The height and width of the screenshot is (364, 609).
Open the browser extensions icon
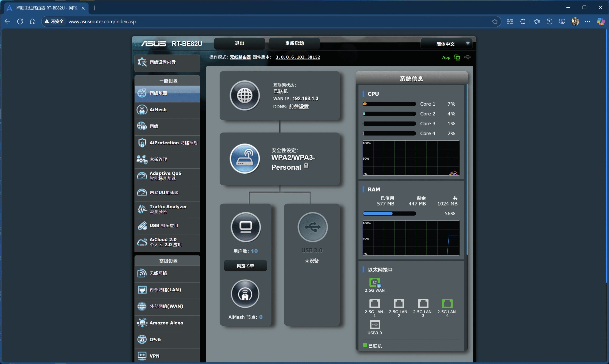click(x=522, y=22)
